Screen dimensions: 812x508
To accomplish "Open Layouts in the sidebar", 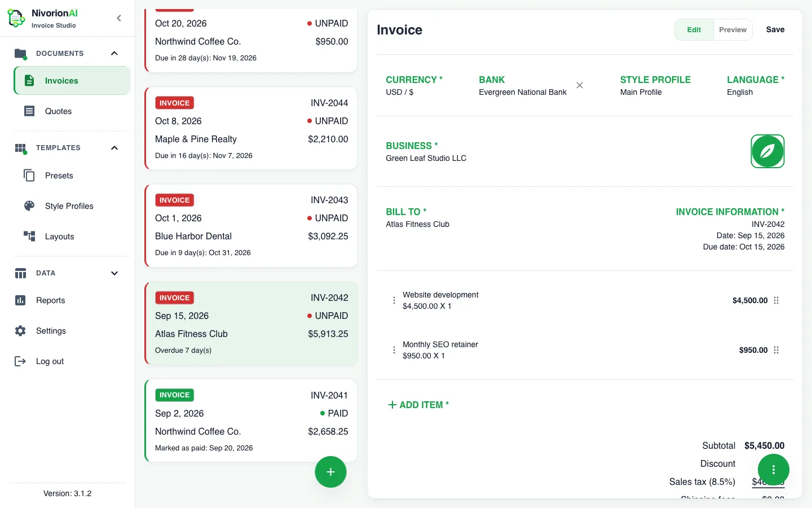I will (72, 237).
